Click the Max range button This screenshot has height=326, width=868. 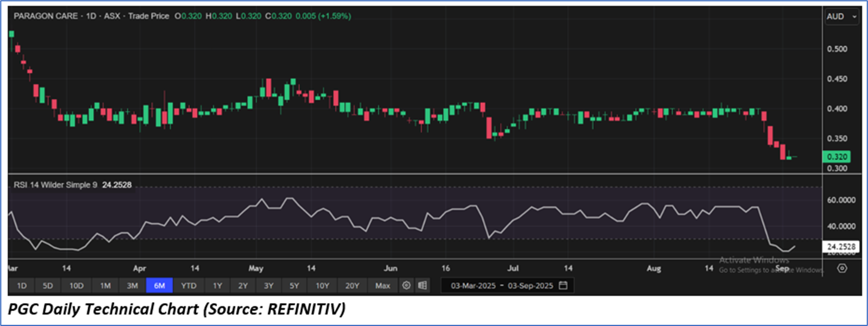point(382,285)
